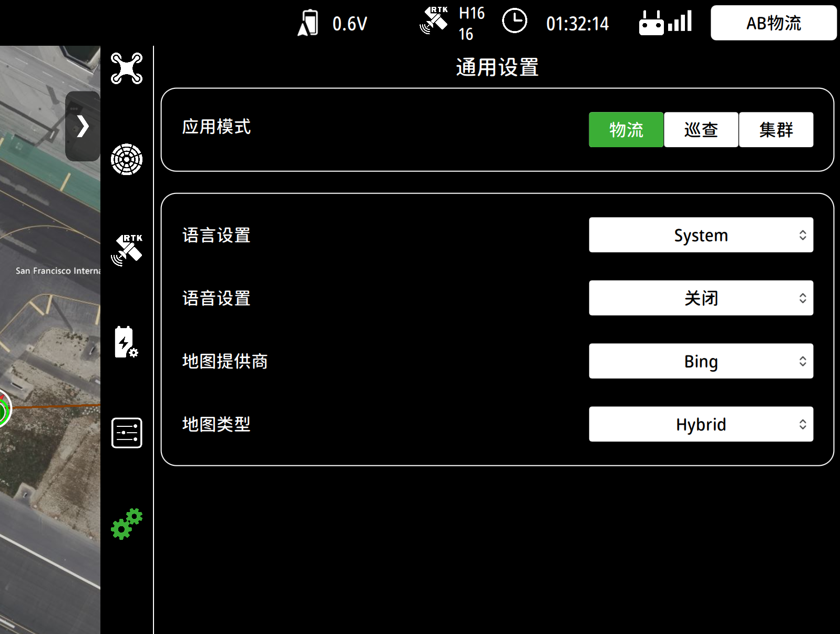Screen dimensions: 840x634
Task: Open the parameter sliders settings icon
Action: pyautogui.click(x=127, y=433)
